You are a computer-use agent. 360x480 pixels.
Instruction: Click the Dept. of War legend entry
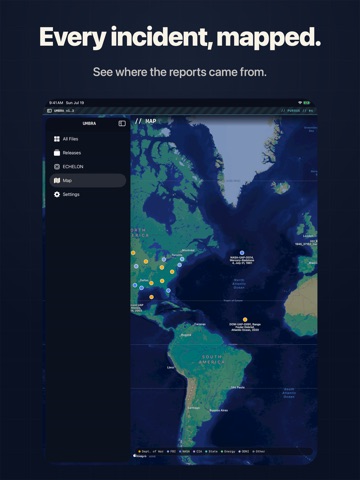(151, 451)
